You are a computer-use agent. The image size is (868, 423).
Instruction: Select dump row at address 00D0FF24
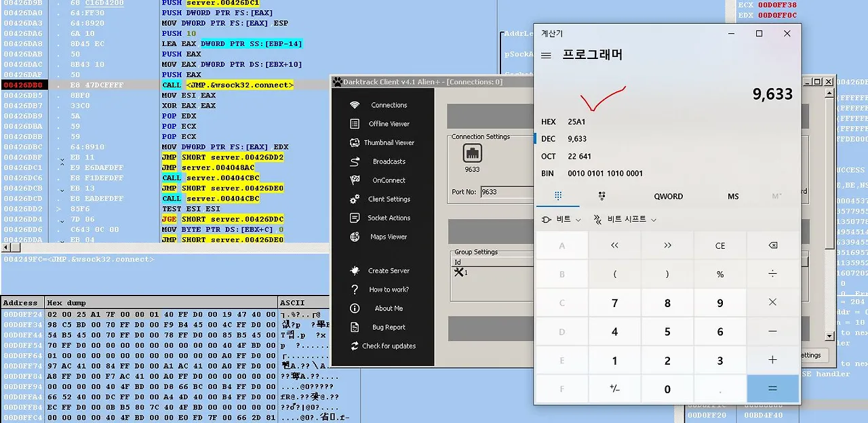(165, 315)
